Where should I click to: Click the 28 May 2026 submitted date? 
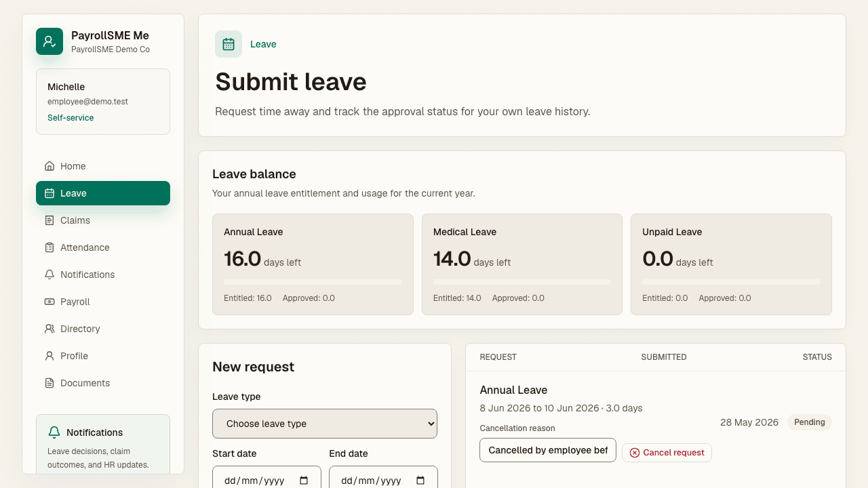pyautogui.click(x=749, y=422)
